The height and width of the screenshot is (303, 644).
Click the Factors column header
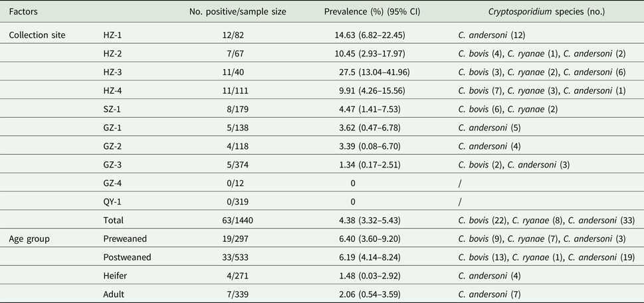click(24, 13)
